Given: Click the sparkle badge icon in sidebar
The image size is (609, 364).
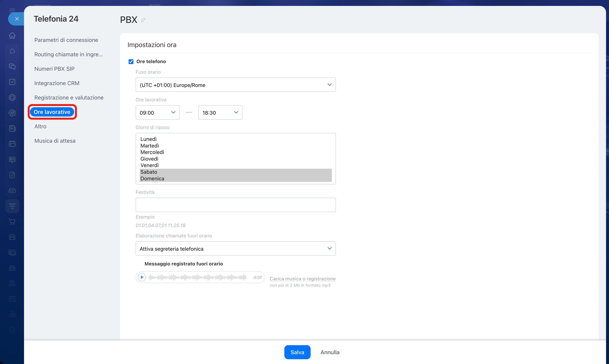Looking at the screenshot, I should click(x=12, y=113).
